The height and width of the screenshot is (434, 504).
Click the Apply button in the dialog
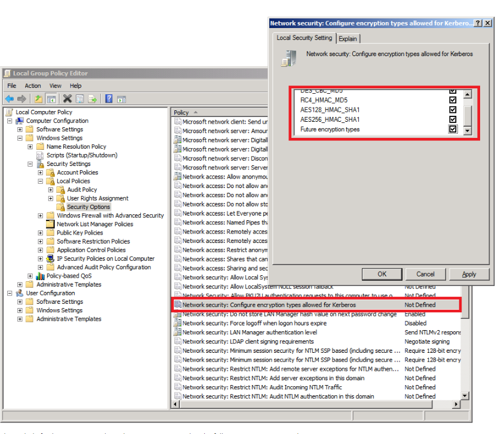469,274
